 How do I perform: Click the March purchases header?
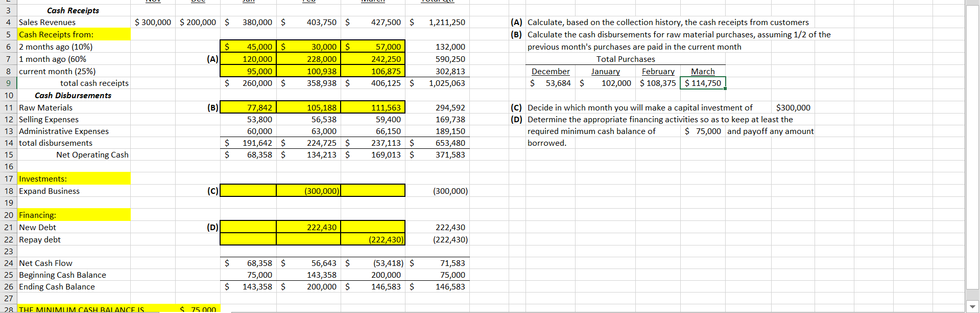(x=703, y=71)
